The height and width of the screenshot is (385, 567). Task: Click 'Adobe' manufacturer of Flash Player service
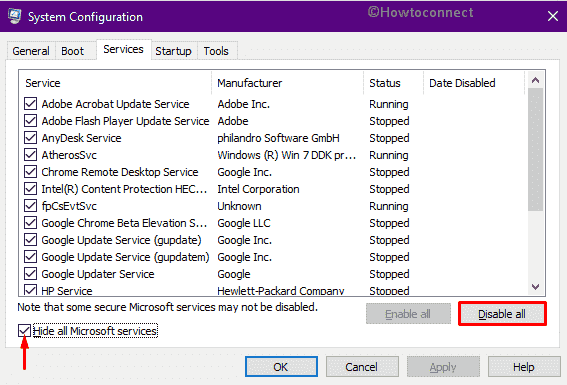click(x=233, y=121)
